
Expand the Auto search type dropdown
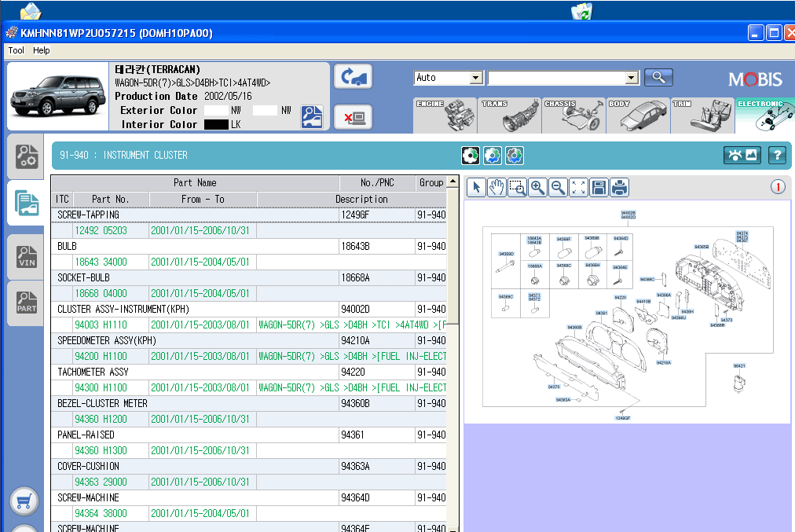pos(475,78)
